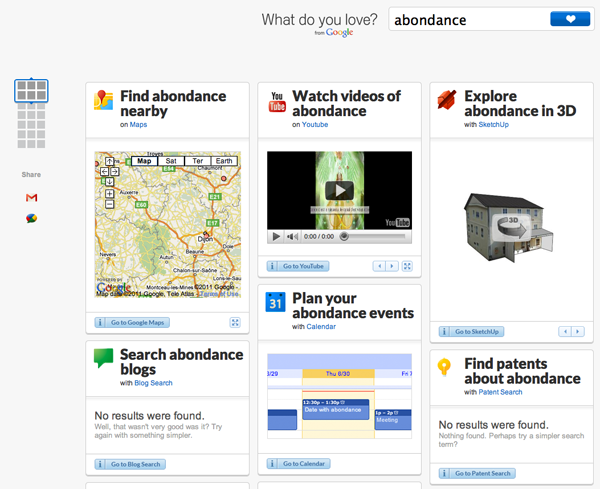Click the Calendar 31 icon

[x=276, y=302]
